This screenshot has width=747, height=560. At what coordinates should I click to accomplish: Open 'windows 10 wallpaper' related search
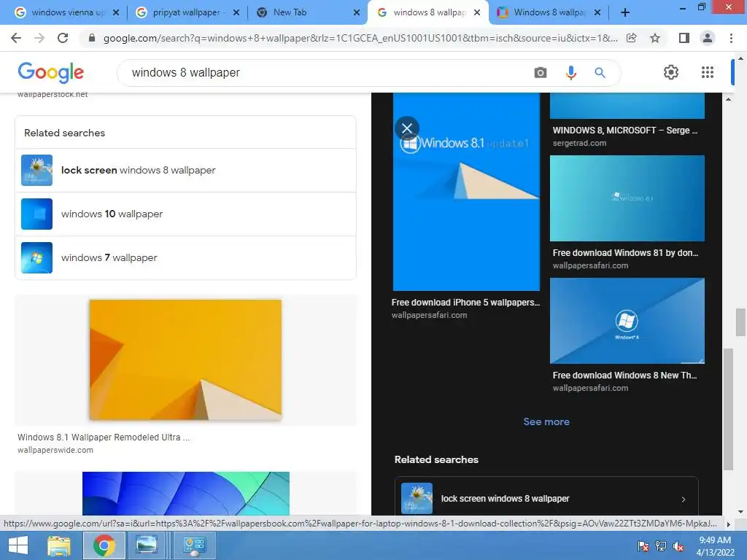pos(186,214)
